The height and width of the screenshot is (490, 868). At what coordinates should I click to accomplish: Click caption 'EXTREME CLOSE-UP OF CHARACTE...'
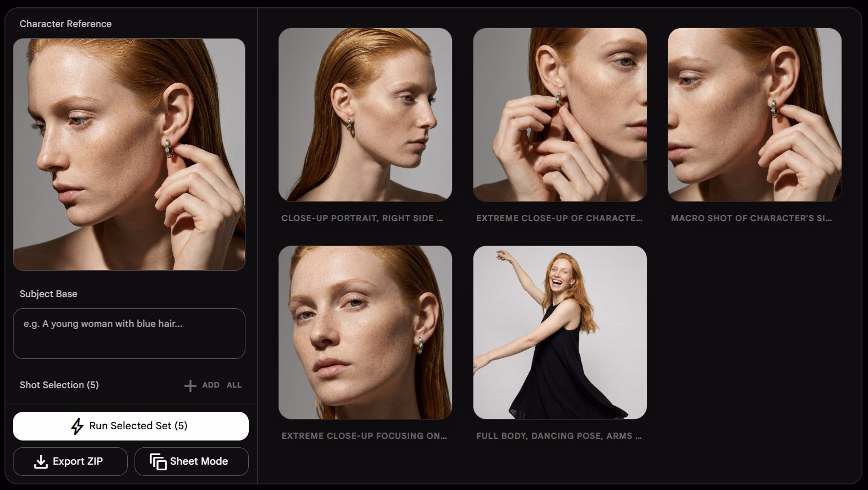tap(560, 218)
